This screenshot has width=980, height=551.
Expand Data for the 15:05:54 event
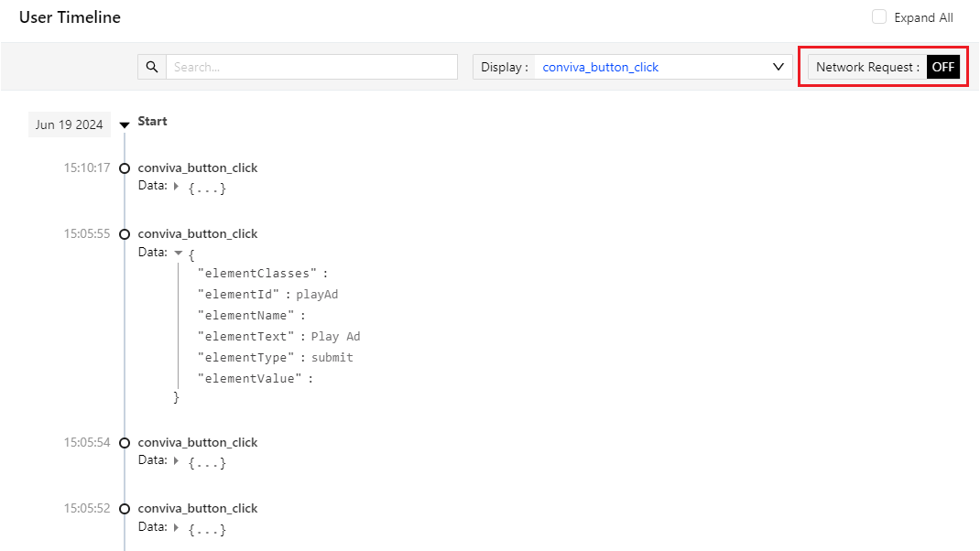tap(177, 460)
